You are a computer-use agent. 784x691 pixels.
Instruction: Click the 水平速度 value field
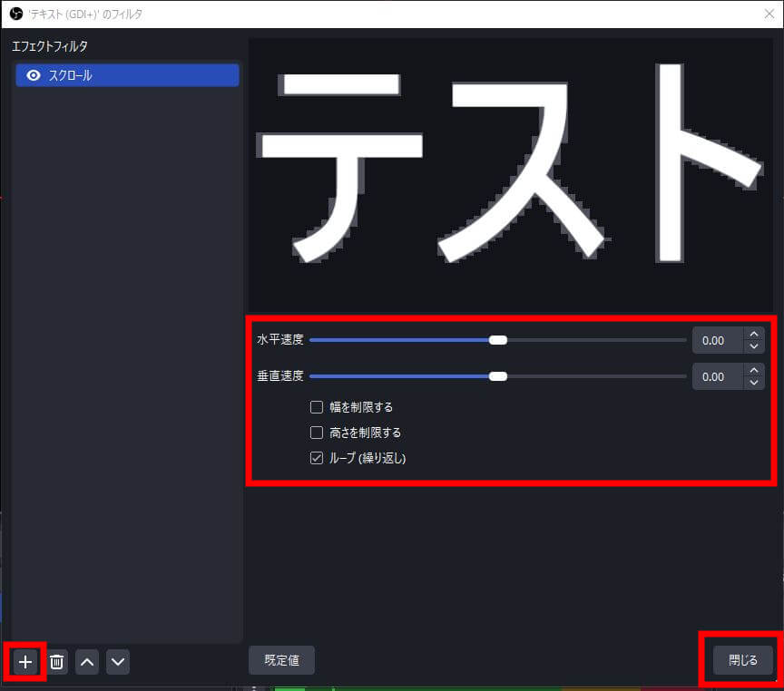tap(718, 340)
